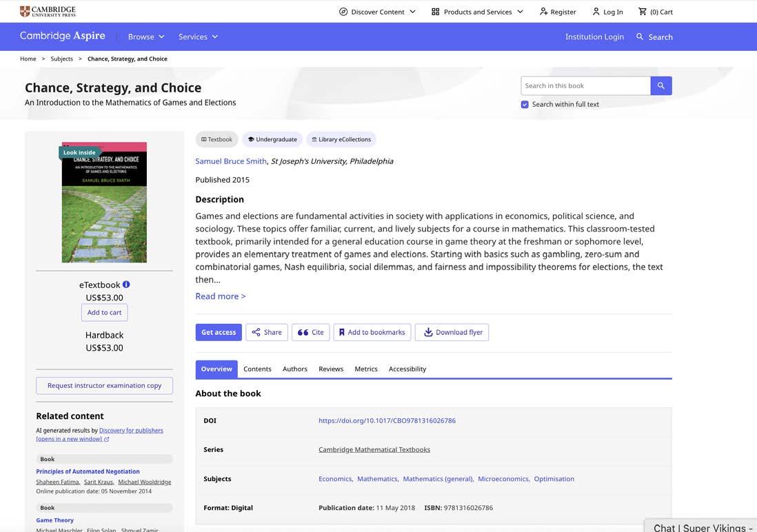757x532 pixels.
Task: Open Discovery for publishers link
Action: 131,431
